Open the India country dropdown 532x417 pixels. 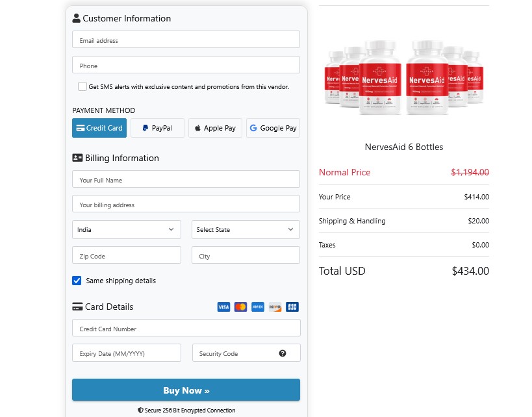(x=127, y=230)
